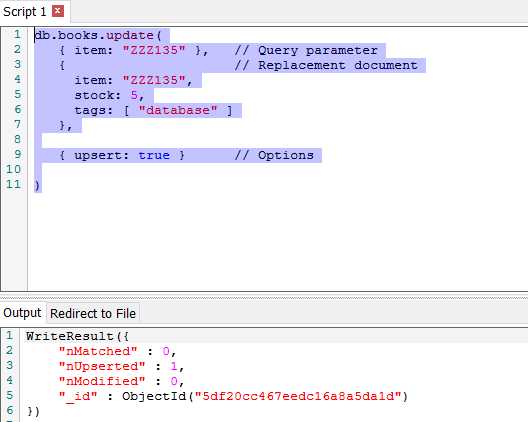Click the "ZZZ135" string on editor line 4
528x422 pixels.
point(154,80)
